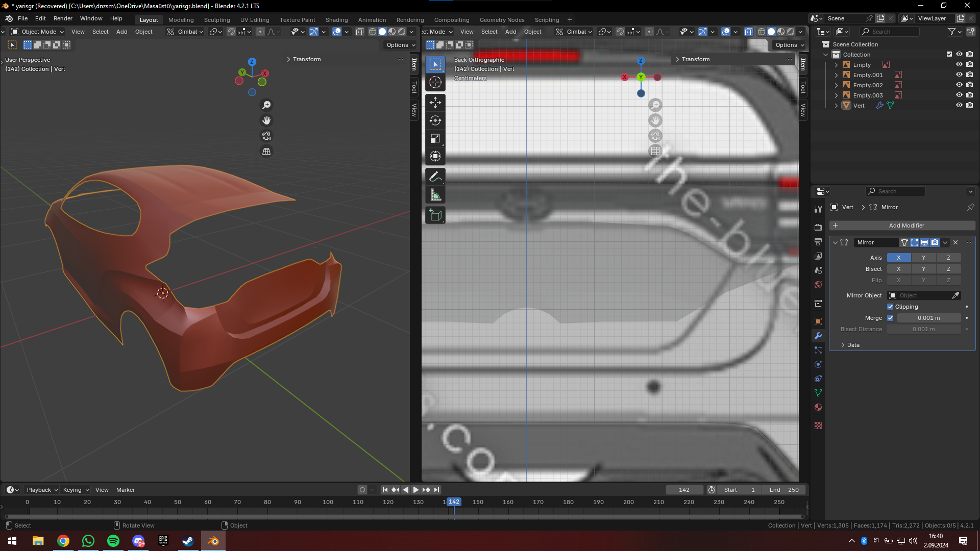Open the Render menu
Screen dimensions: 980x551
click(x=63, y=18)
